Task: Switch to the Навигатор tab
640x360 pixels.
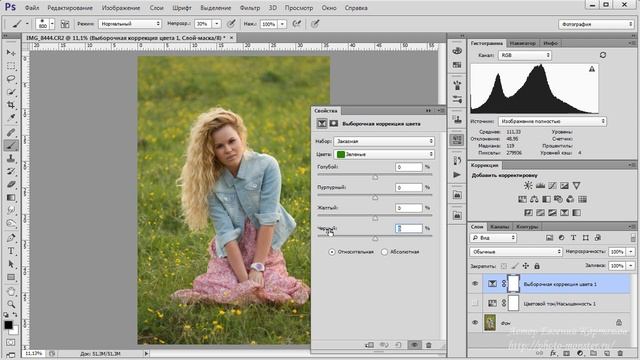Action: (522, 43)
